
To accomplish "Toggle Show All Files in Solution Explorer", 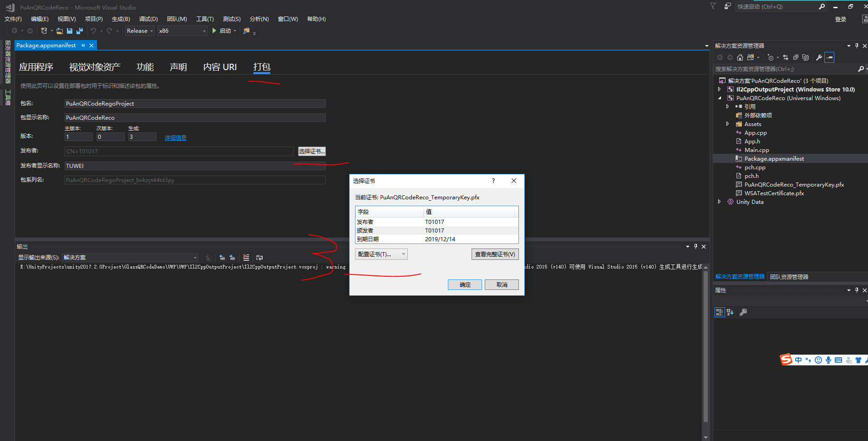I will pyautogui.click(x=806, y=57).
